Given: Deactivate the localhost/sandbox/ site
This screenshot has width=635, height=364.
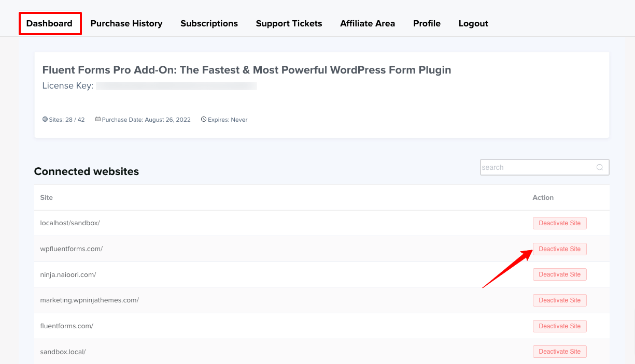Looking at the screenshot, I should (560, 223).
